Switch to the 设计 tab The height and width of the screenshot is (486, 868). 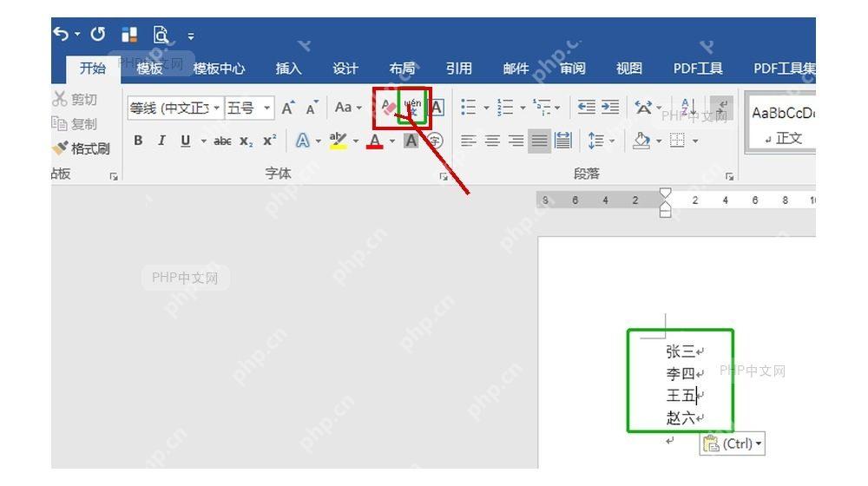pos(345,69)
